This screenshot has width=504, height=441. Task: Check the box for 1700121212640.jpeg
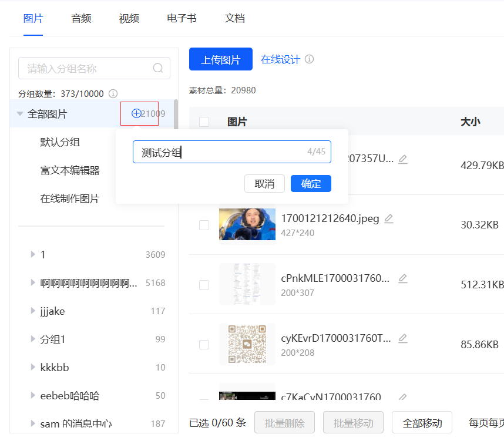[x=204, y=225]
